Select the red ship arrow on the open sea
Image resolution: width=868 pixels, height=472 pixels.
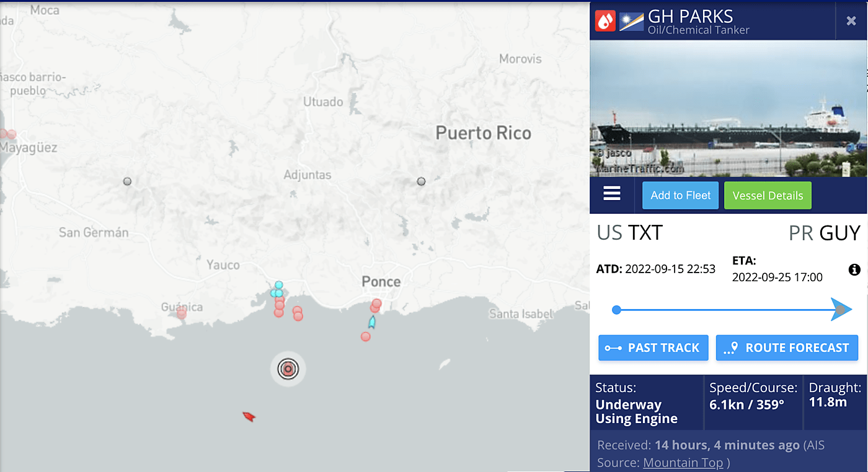249,417
